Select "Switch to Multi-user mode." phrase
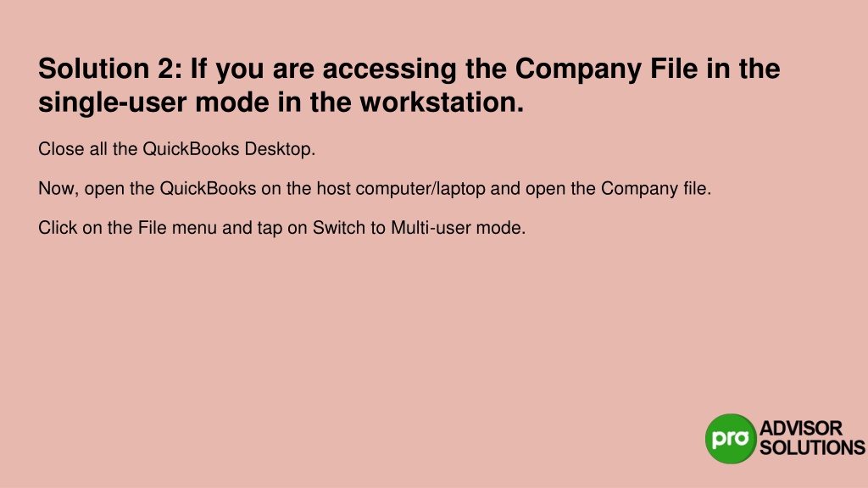 coord(419,228)
